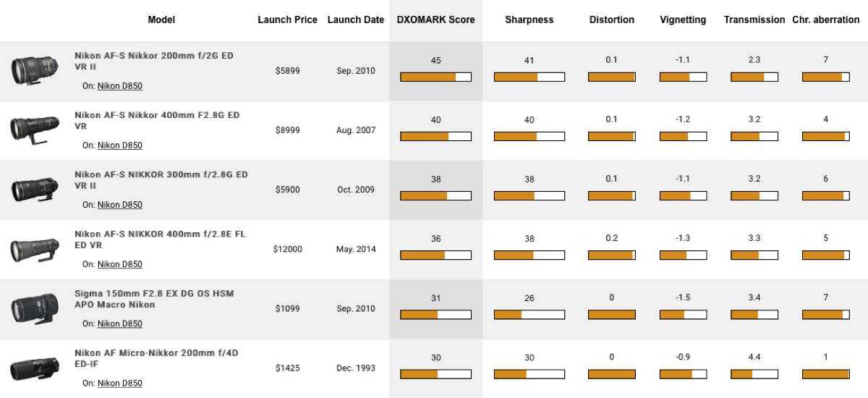Click Nikon D850 link under the Sigma 150mm
The height and width of the screenshot is (398, 868).
(x=119, y=324)
